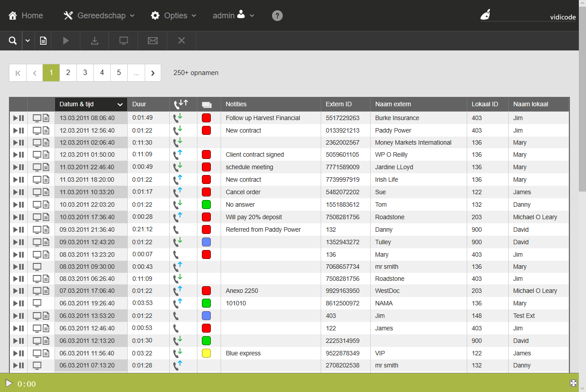This screenshot has height=392, width=586.
Task: Open screen icon for 08.03.2011 09:30:00 row
Action: tap(37, 267)
